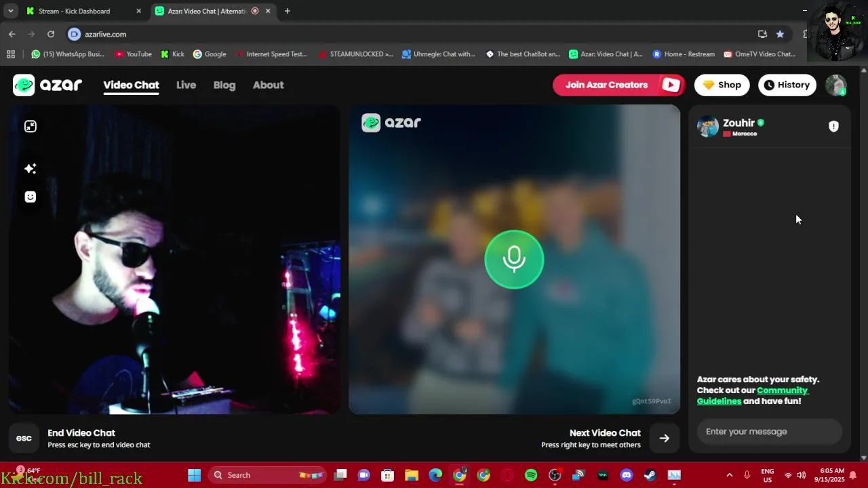Click the Azar logo in the header
The image size is (868, 488).
tap(47, 85)
